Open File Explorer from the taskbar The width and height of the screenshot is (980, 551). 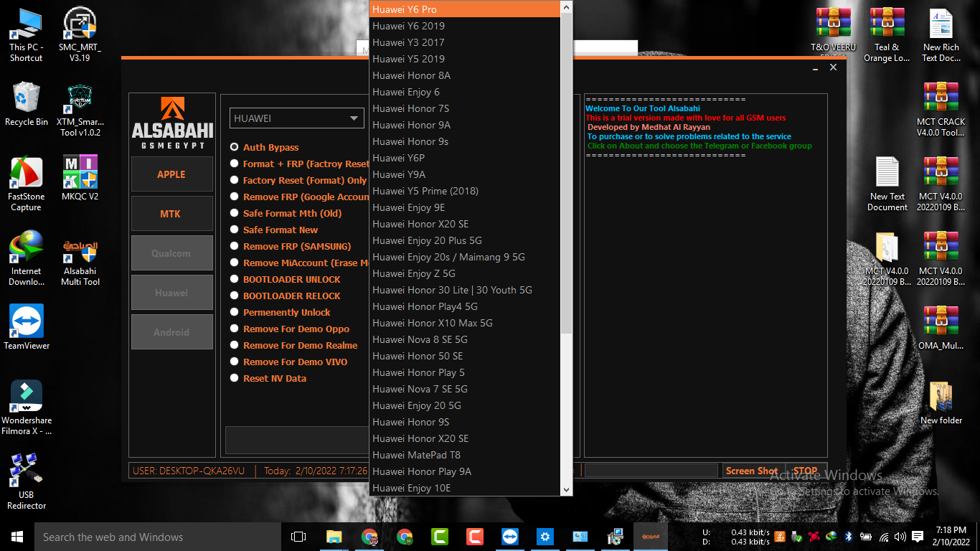334,537
